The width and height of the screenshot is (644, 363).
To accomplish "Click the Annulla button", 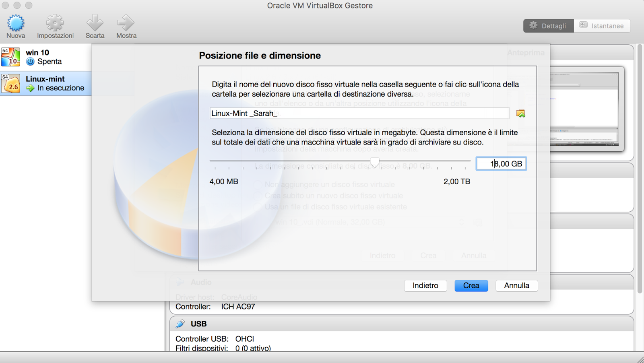I will (x=517, y=285).
